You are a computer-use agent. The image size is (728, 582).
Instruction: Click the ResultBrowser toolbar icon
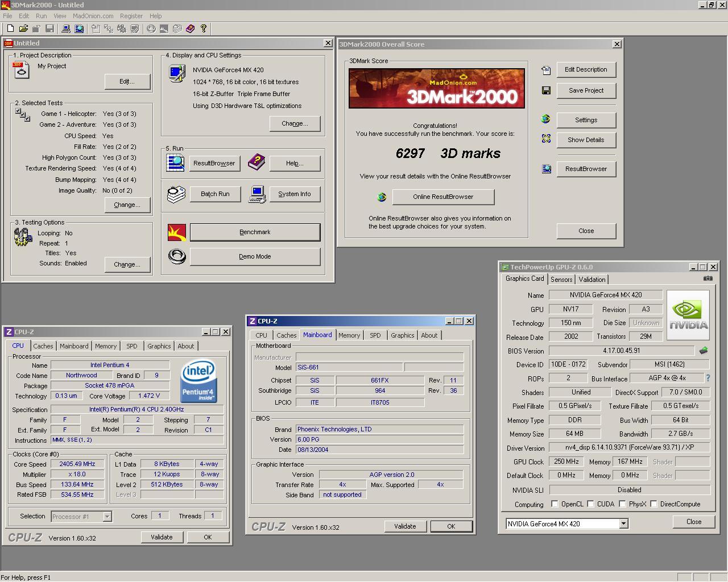click(x=79, y=28)
